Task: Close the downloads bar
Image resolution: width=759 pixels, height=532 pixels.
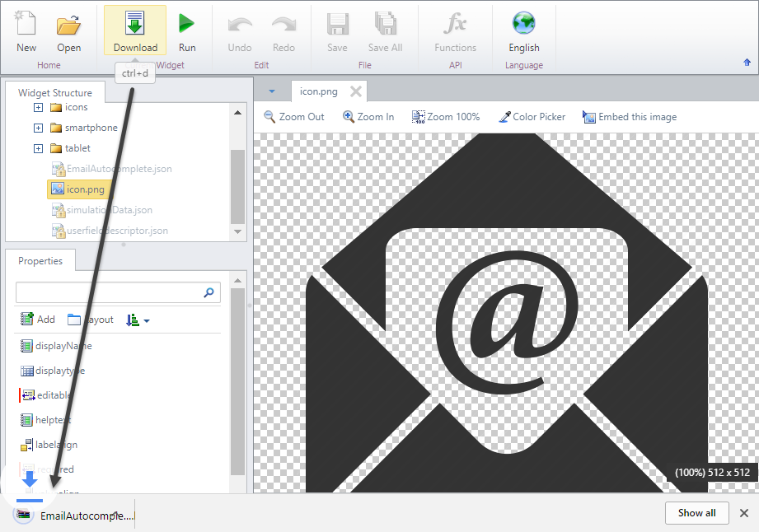Action: 744,513
